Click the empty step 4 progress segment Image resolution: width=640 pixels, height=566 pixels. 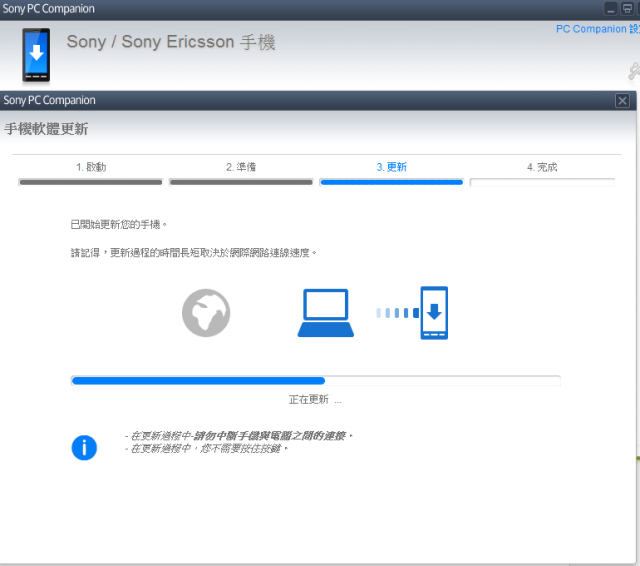(542, 182)
